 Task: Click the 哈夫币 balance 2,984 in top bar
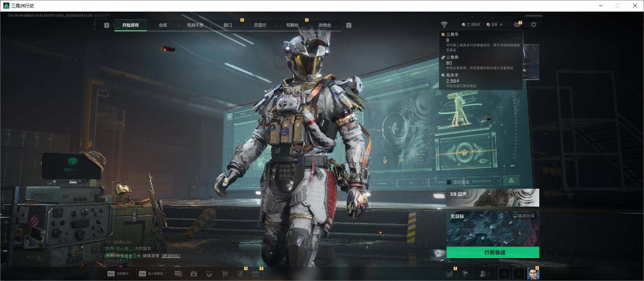(x=471, y=25)
